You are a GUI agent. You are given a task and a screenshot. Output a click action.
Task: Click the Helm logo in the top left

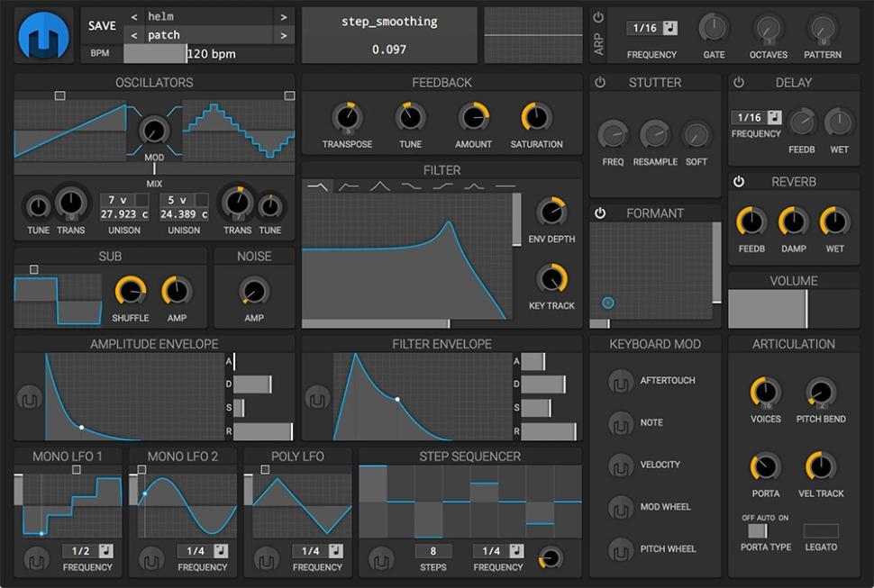tap(42, 33)
